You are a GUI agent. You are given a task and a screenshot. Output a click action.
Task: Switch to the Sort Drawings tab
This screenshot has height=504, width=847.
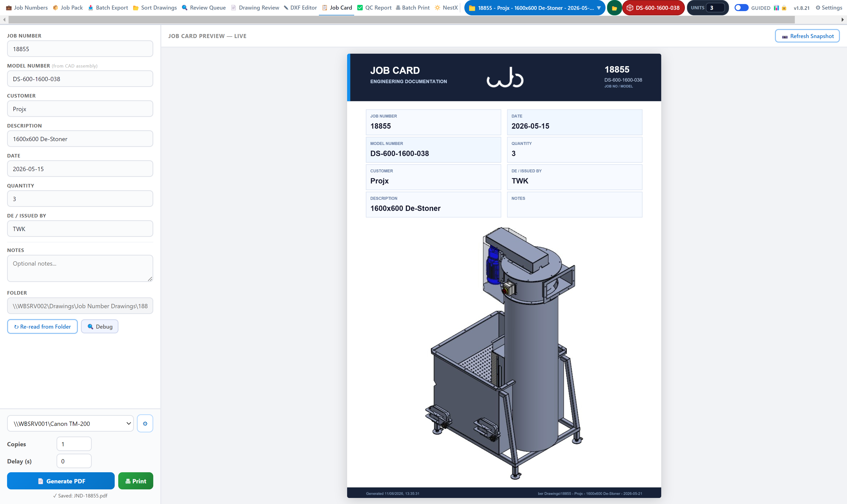click(x=155, y=8)
